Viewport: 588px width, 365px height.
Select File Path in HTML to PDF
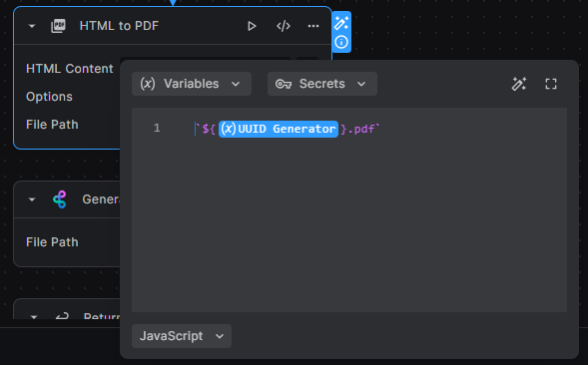[52, 125]
